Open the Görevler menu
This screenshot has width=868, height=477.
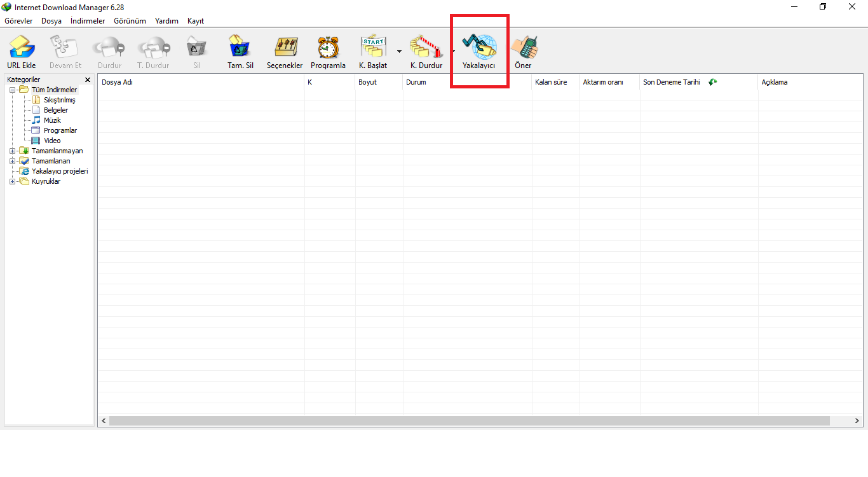coord(18,21)
